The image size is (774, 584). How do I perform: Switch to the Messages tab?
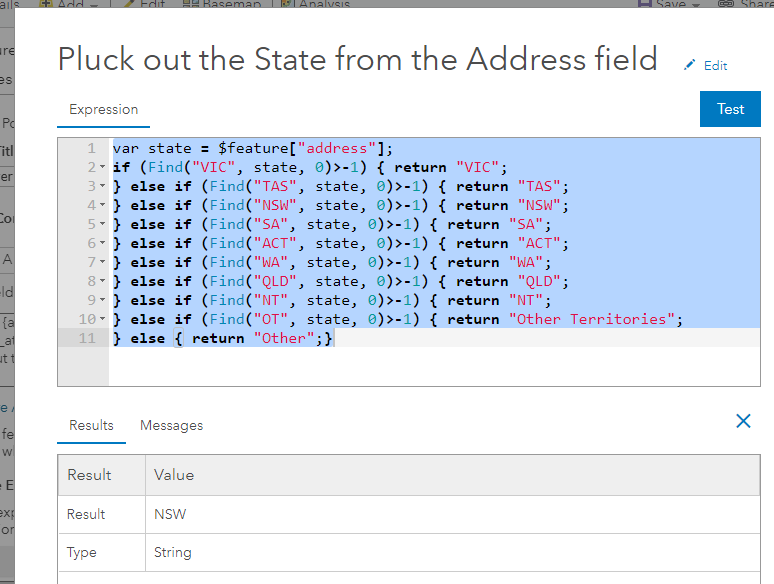click(x=171, y=425)
